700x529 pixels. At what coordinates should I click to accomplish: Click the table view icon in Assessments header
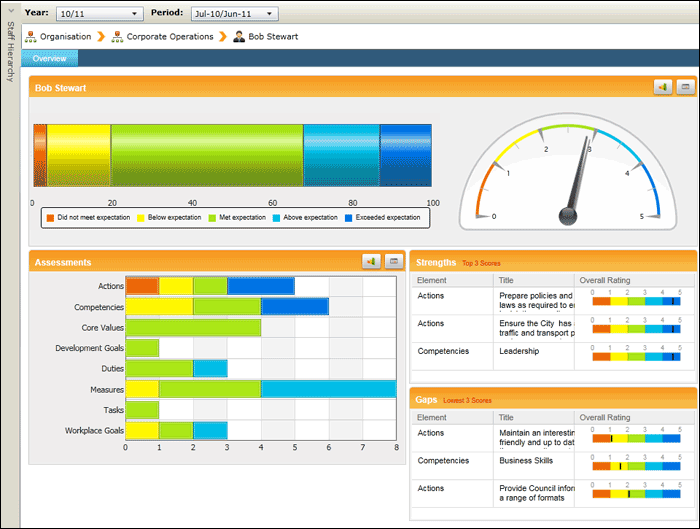coord(394,262)
